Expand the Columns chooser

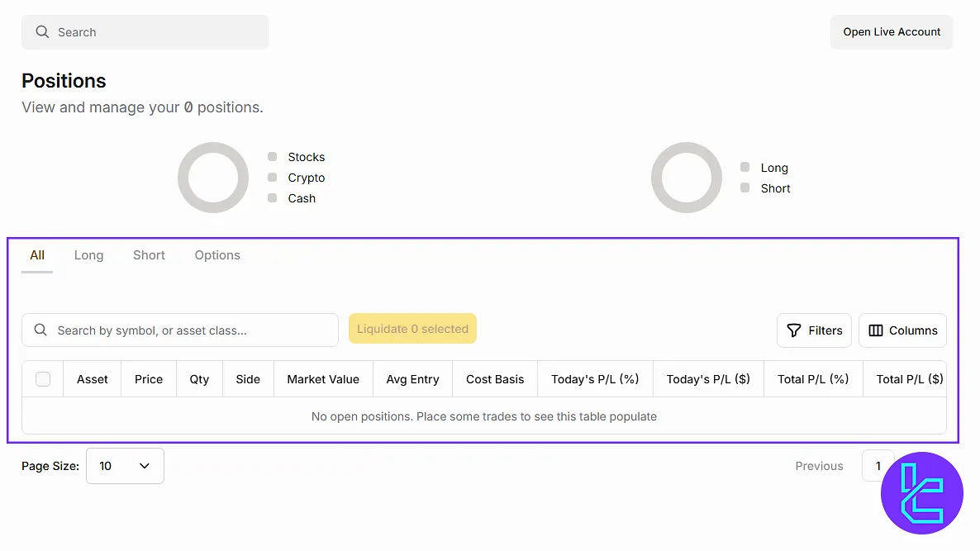902,330
